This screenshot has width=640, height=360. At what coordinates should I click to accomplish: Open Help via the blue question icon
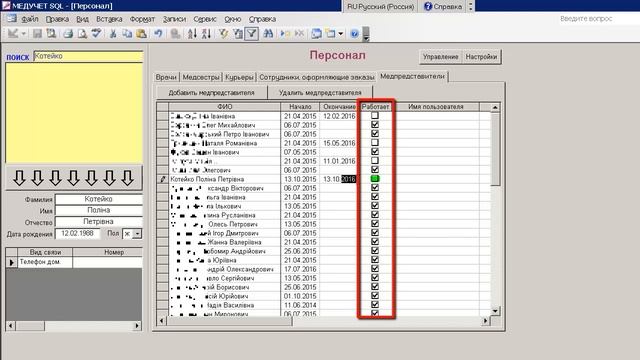[354, 33]
